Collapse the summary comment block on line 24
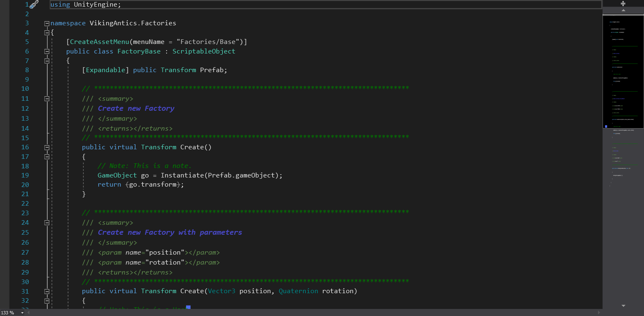644x316 pixels. click(x=47, y=222)
